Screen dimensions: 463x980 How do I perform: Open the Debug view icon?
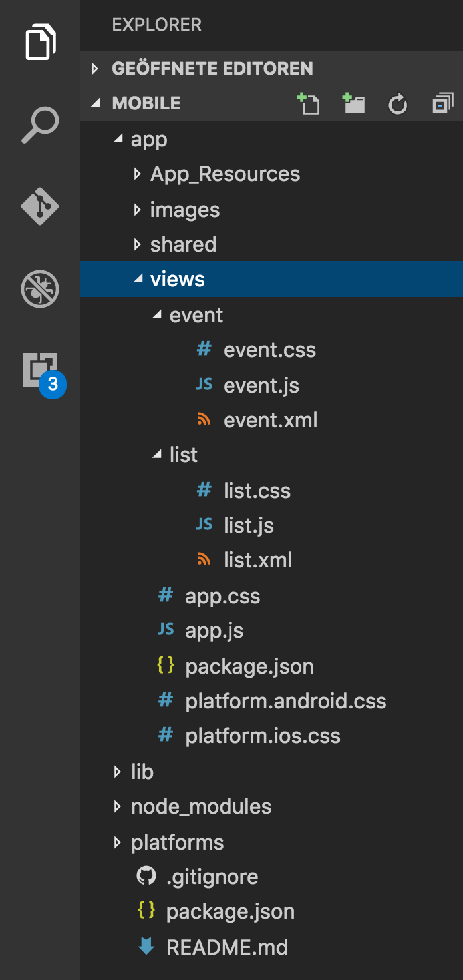(x=41, y=289)
